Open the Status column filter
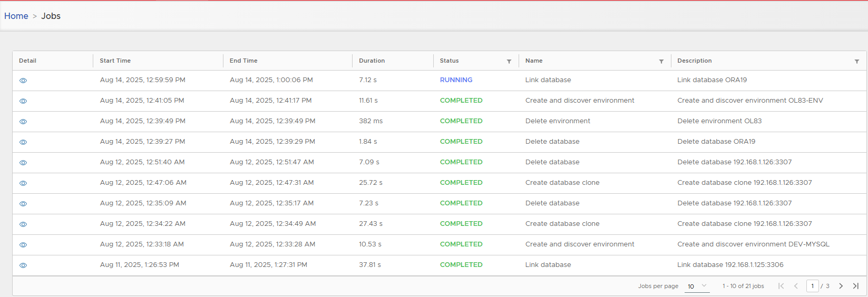Viewport: 868px width, 297px height. 509,62
